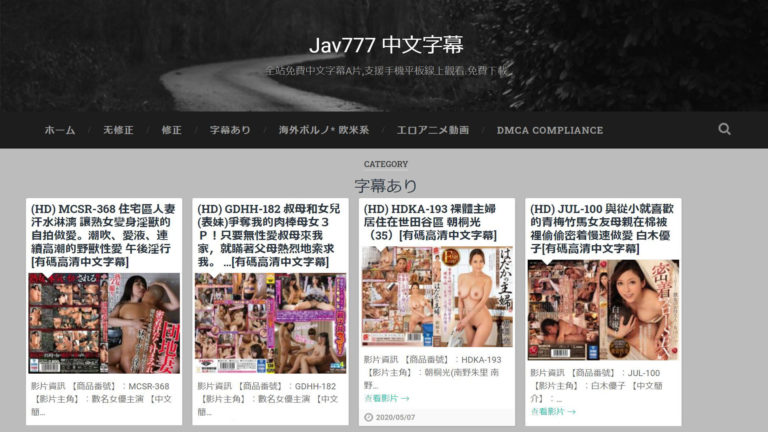This screenshot has height=432, width=768.
Task: Open the 无修正 menu item
Action: point(118,130)
